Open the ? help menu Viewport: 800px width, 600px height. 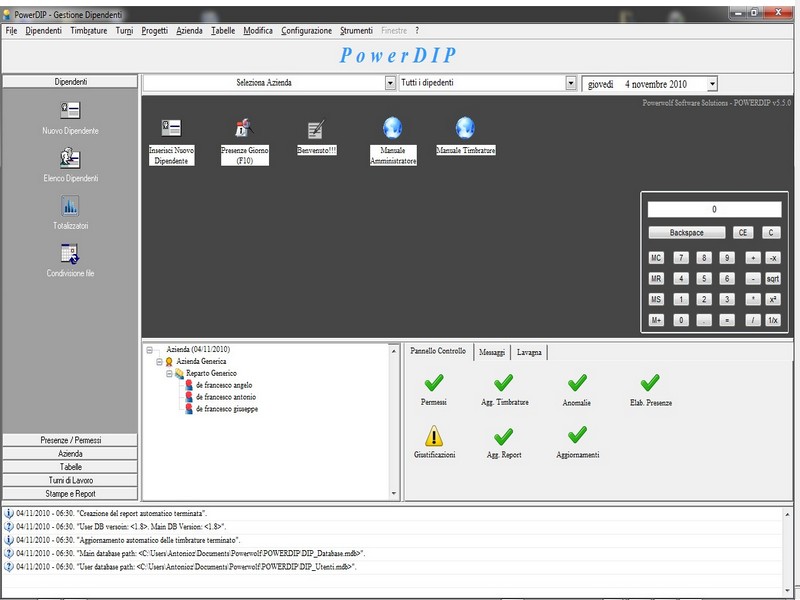[x=417, y=31]
